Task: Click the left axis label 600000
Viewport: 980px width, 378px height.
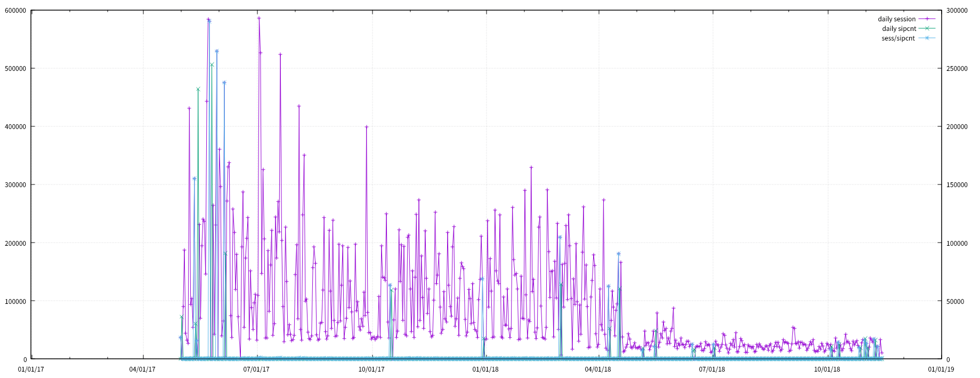Action: [x=15, y=11]
